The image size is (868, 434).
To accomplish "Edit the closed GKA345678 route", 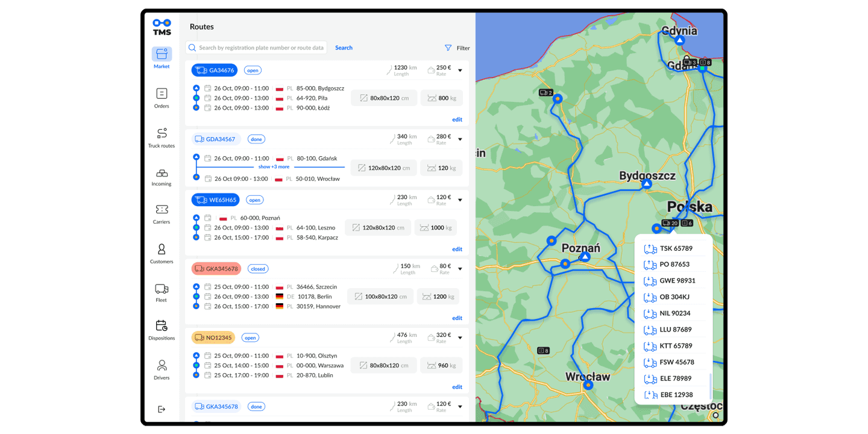I will (x=457, y=318).
